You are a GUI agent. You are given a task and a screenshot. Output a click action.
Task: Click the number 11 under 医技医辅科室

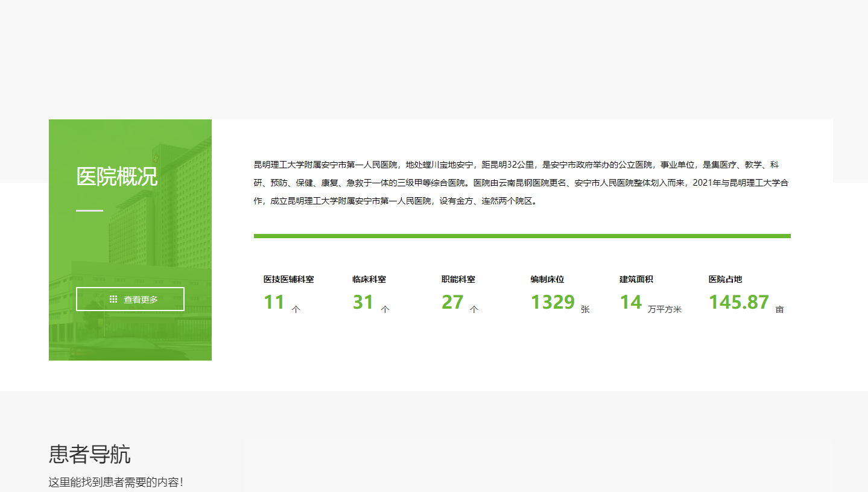point(274,302)
